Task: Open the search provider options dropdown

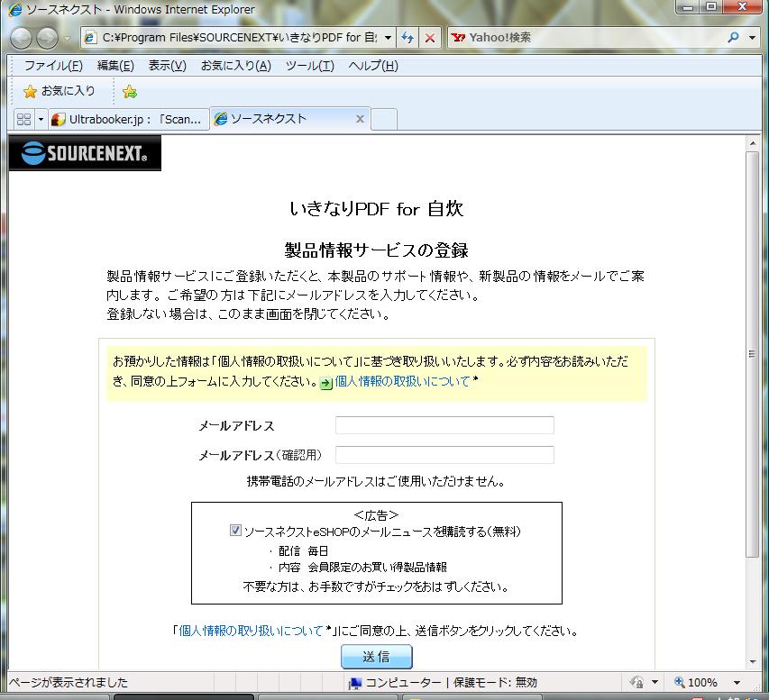Action: [752, 38]
